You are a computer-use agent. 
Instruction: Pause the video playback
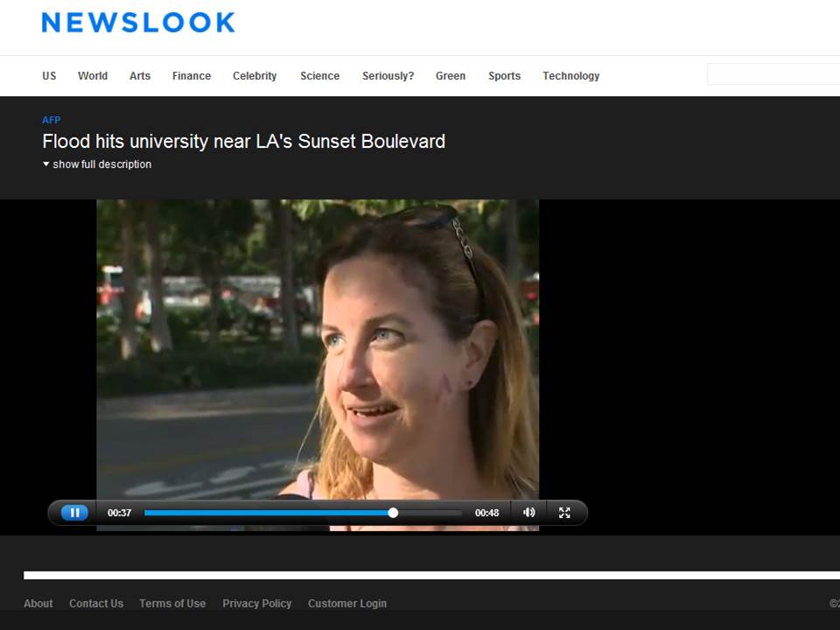[75, 513]
